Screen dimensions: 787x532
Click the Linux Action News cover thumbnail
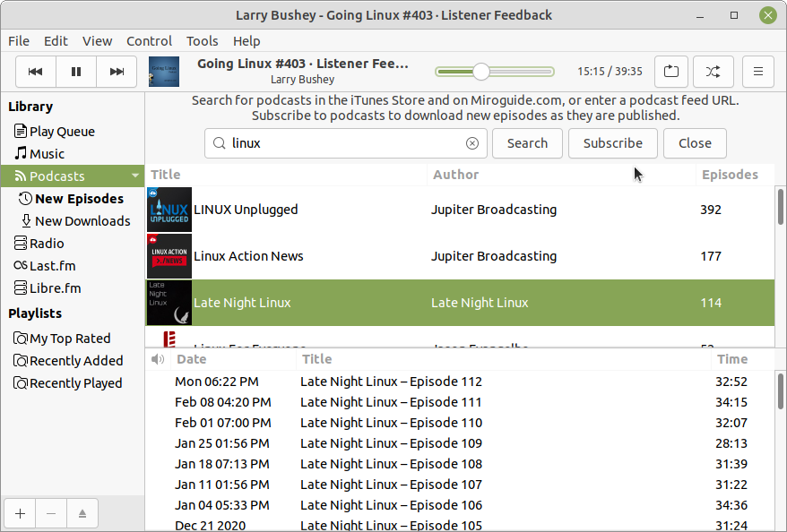(x=169, y=256)
